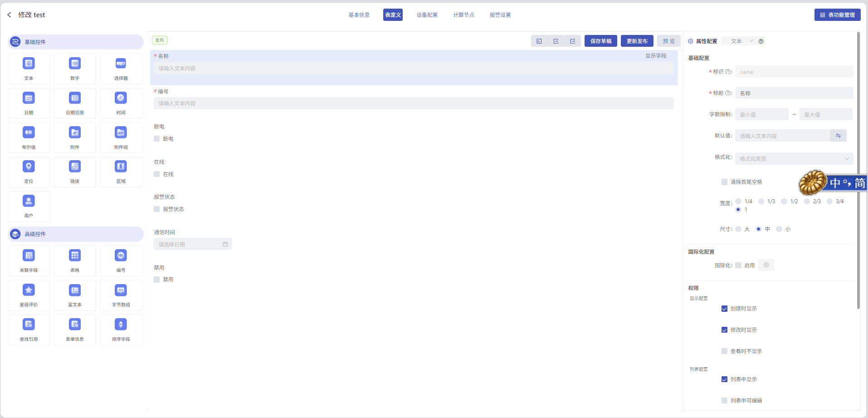868x418 pixels.
Task: Check the 禁用 checkbox
Action: click(156, 280)
